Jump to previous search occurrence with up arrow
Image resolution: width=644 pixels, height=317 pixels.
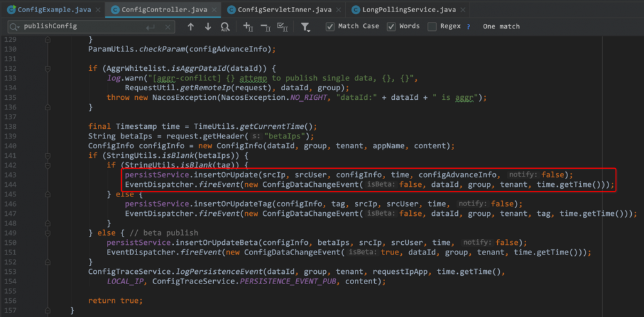coord(191,26)
